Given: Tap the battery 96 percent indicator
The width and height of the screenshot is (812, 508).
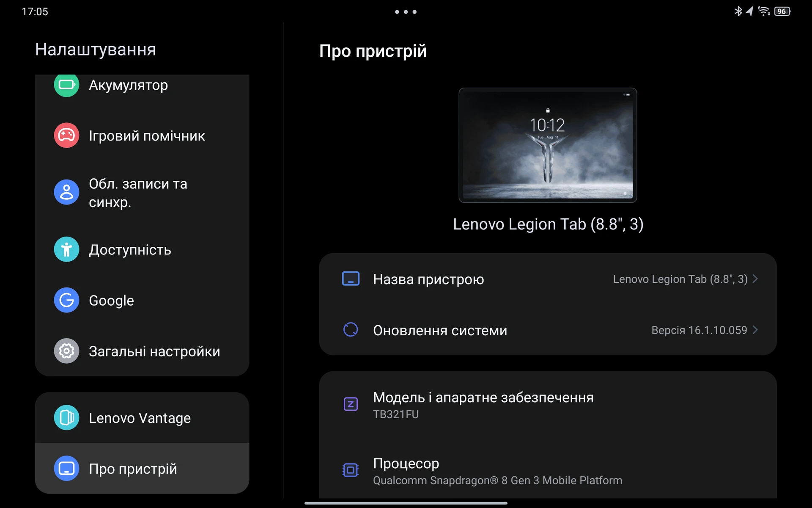Looking at the screenshot, I should pyautogui.click(x=782, y=11).
